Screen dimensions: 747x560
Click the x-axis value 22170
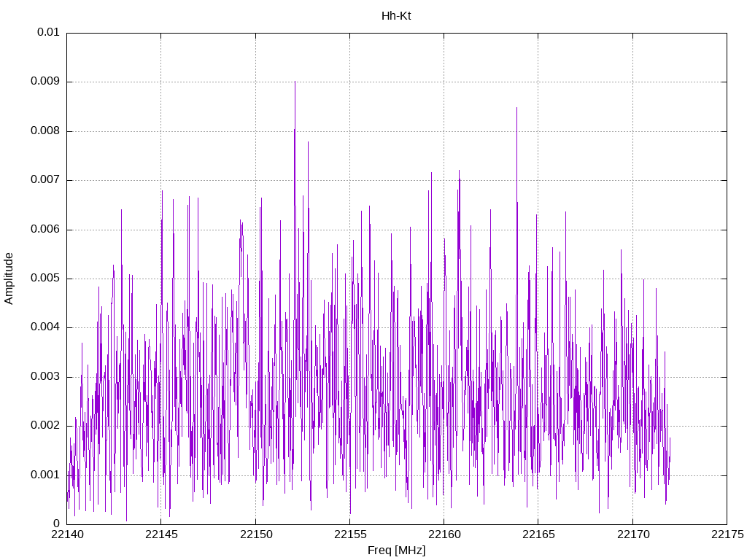coord(632,534)
